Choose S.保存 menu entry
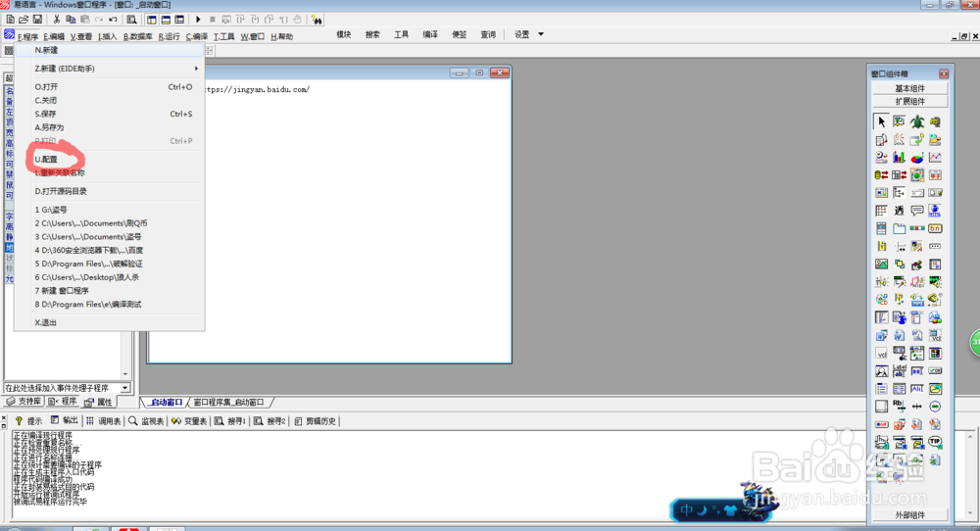Viewport: 980px width, 531px height. point(110,114)
